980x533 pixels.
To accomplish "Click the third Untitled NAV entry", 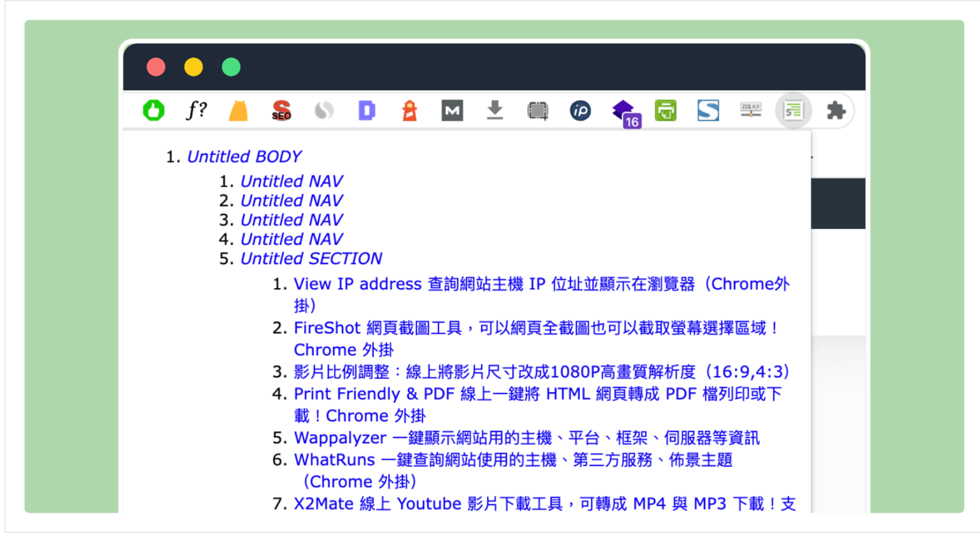I will [x=292, y=219].
